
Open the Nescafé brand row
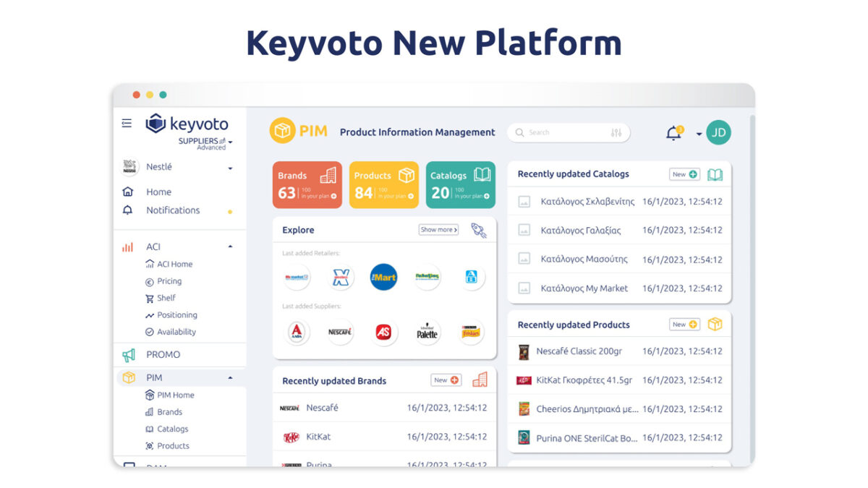pos(384,408)
